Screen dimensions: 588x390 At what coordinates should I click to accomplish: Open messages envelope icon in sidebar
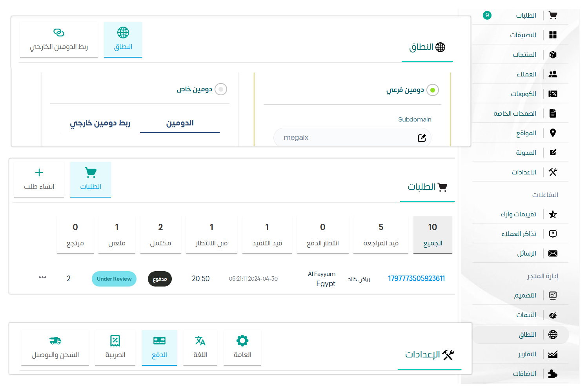(553, 253)
